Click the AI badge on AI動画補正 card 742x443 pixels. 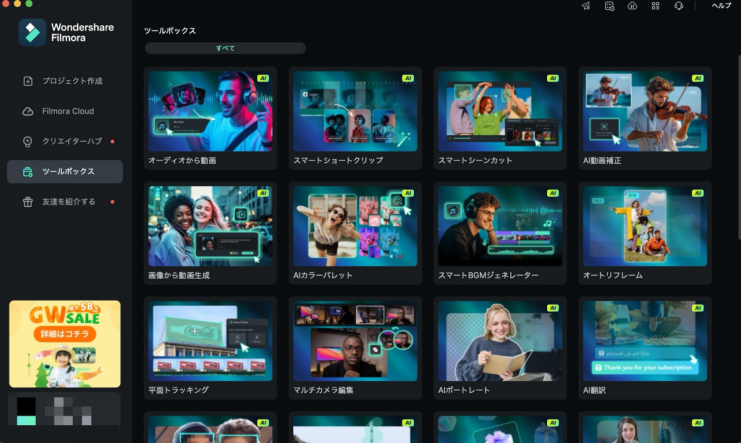pos(698,78)
